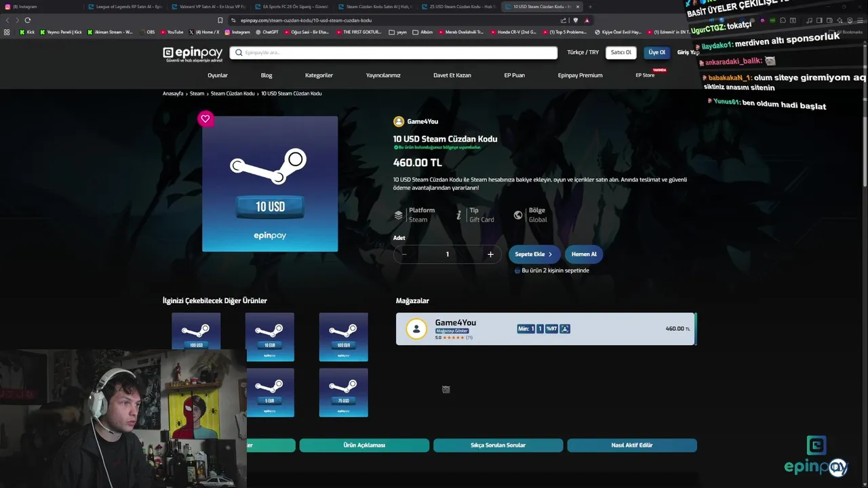Switch to Sıkça Sorulan Sorular tab

pyautogui.click(x=498, y=445)
